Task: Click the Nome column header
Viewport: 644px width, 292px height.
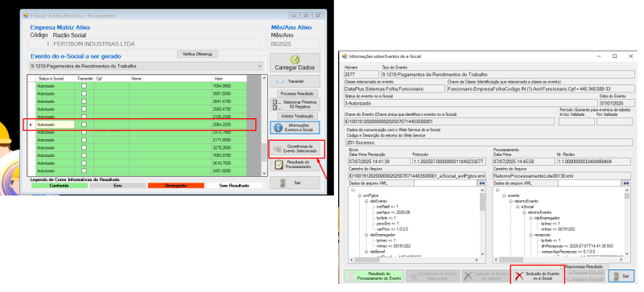Action: (170, 78)
